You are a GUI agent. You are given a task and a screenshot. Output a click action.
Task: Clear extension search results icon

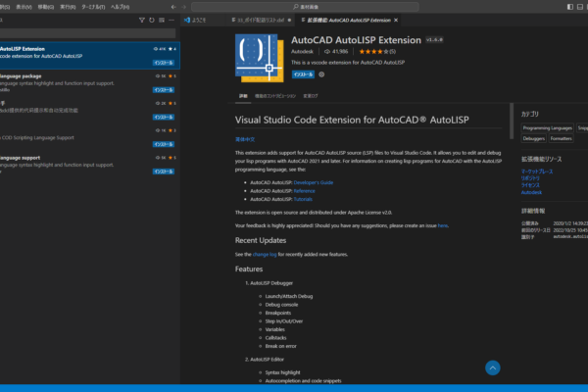162,21
